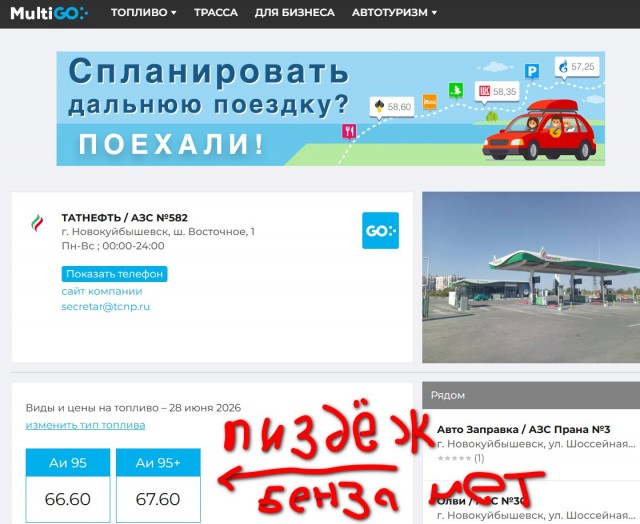
Task: Click the Татнефть station logo icon
Action: click(x=37, y=223)
